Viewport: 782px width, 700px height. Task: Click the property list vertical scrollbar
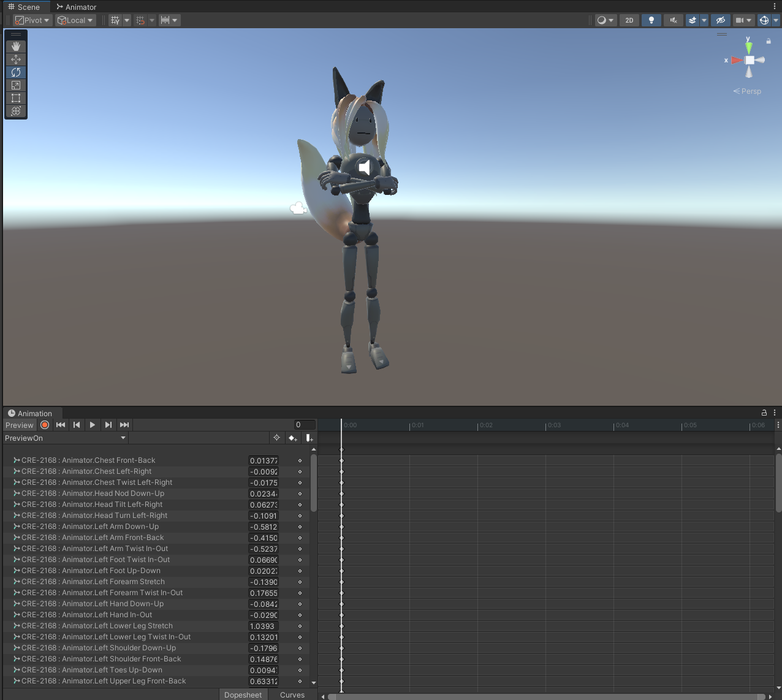(314, 482)
